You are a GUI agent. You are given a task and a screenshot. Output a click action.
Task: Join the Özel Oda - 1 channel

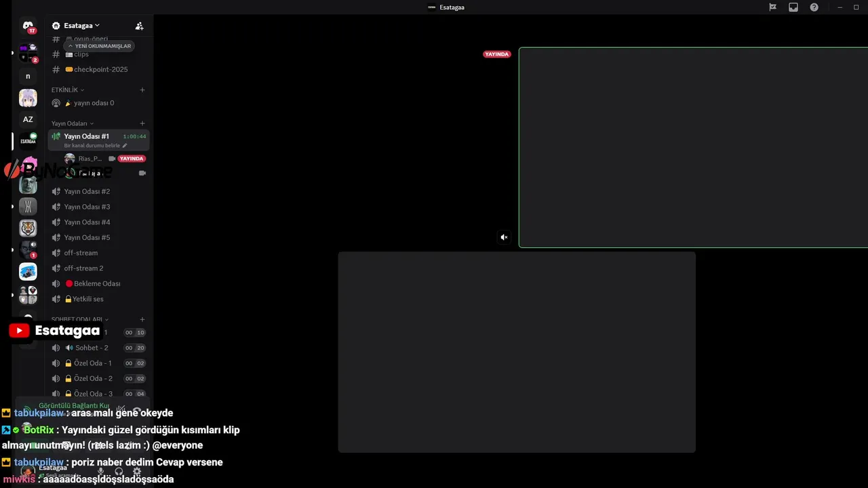pyautogui.click(x=99, y=363)
